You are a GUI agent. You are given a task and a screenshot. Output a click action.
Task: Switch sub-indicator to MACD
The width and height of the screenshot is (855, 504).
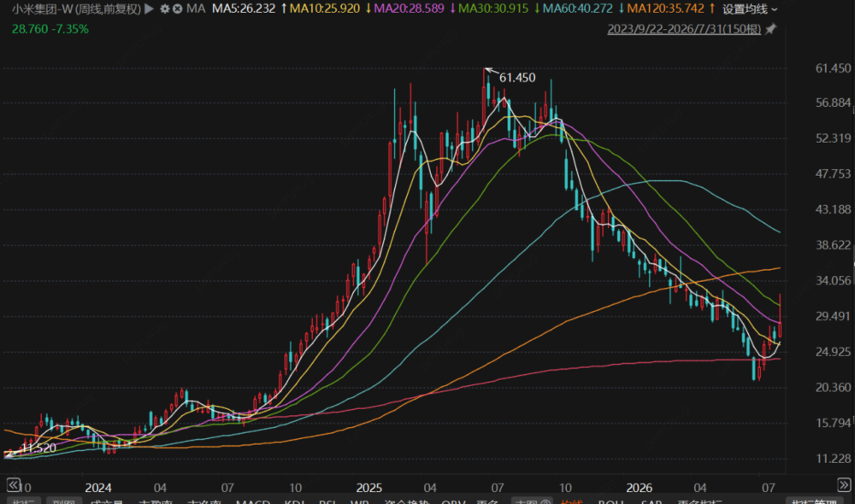(253, 501)
